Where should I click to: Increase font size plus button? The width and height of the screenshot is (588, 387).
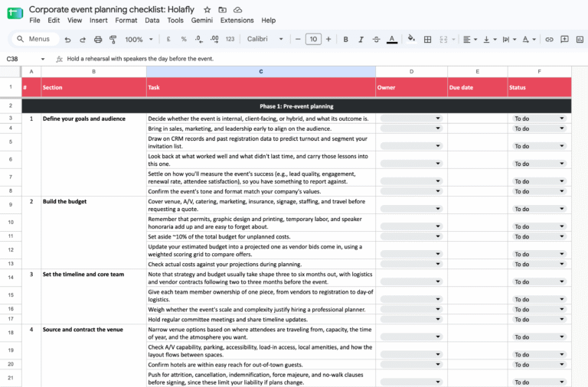coord(328,39)
